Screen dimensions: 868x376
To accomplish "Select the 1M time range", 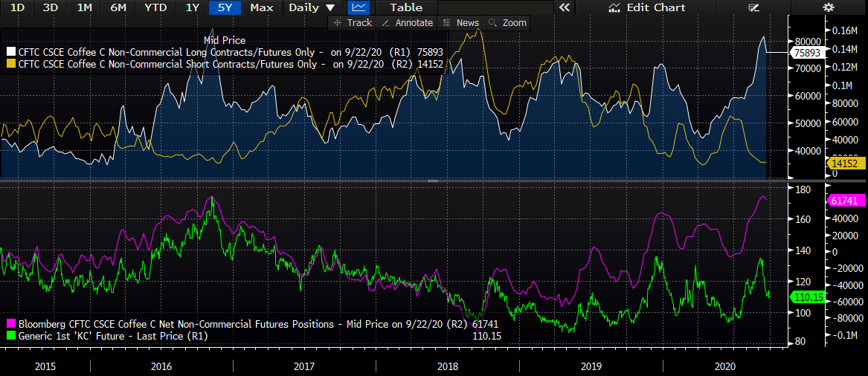I will [85, 7].
